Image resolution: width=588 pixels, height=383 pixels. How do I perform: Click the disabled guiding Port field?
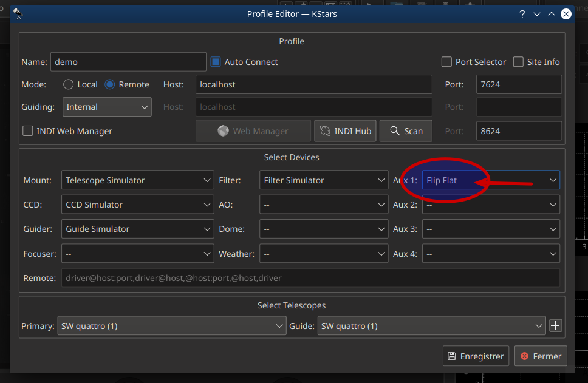519,107
